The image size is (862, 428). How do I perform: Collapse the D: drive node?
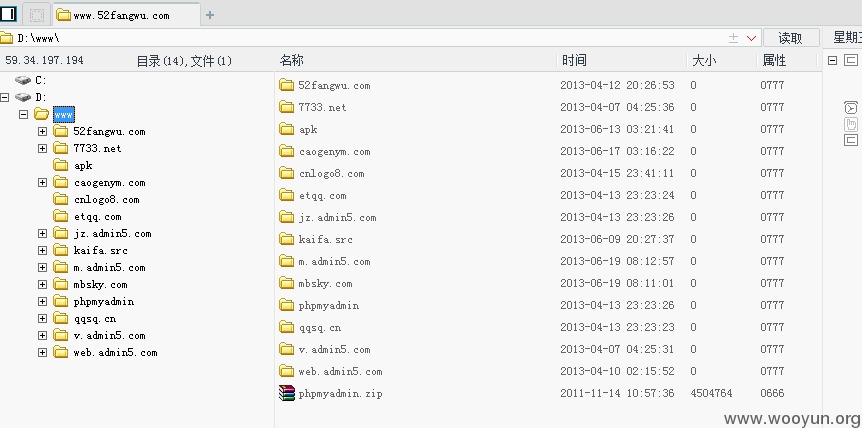tap(5, 97)
